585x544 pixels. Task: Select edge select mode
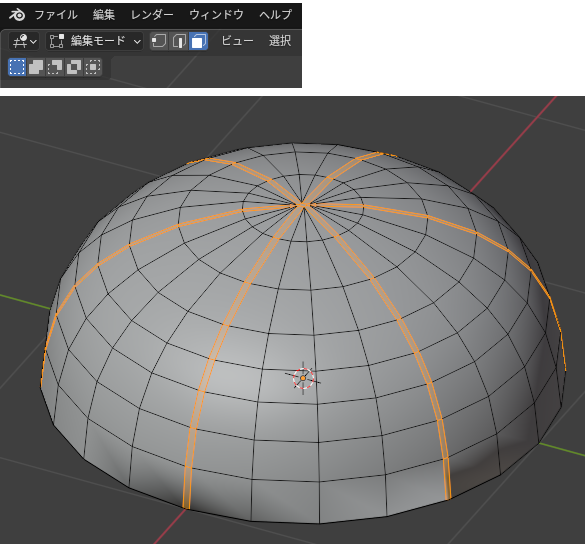coord(179,41)
